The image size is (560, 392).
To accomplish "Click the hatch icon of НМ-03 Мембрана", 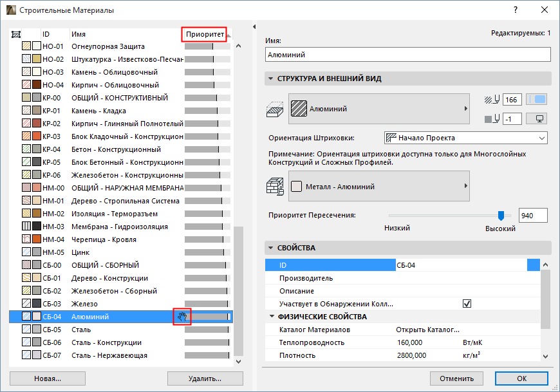I will (x=26, y=226).
